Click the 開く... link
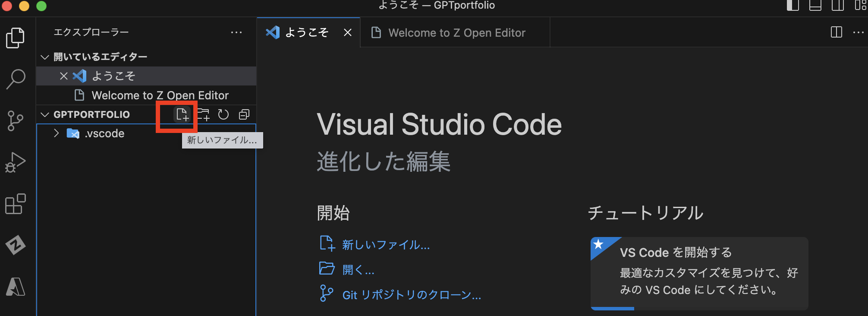This screenshot has width=868, height=316. click(359, 270)
